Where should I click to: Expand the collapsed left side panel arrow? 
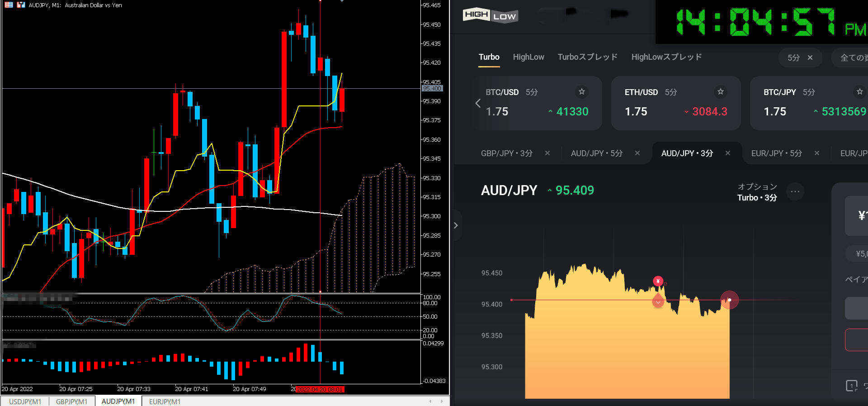[456, 225]
